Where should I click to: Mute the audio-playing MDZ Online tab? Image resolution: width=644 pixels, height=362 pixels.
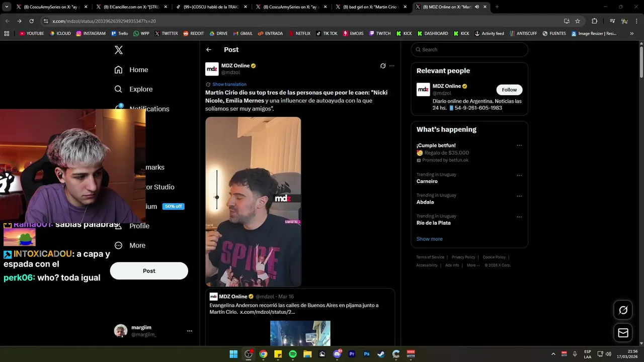[476, 7]
